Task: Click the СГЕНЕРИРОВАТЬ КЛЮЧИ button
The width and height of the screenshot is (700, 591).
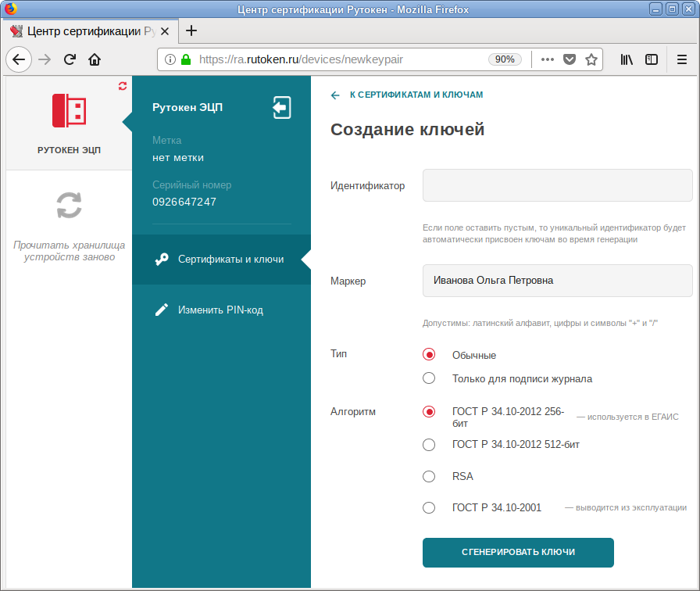Action: point(518,553)
